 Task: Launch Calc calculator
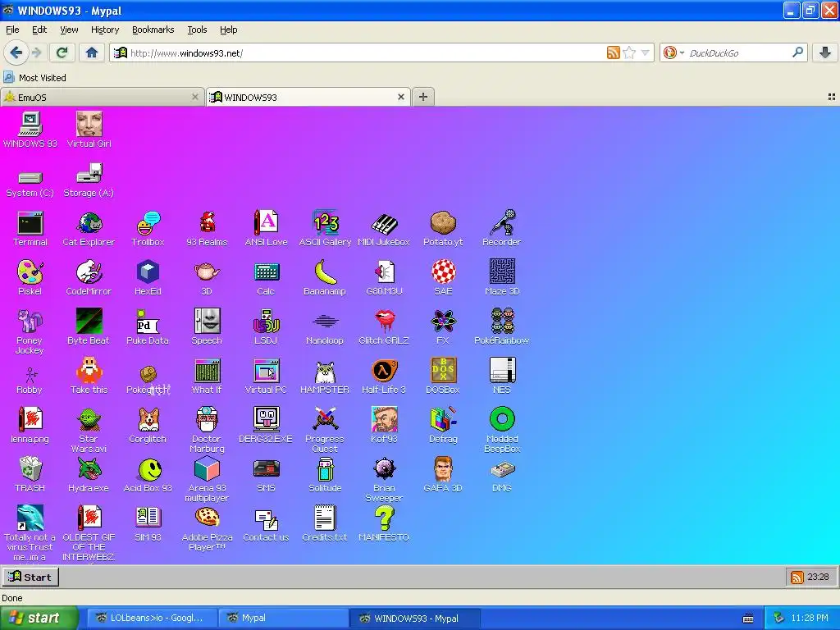[267, 278]
